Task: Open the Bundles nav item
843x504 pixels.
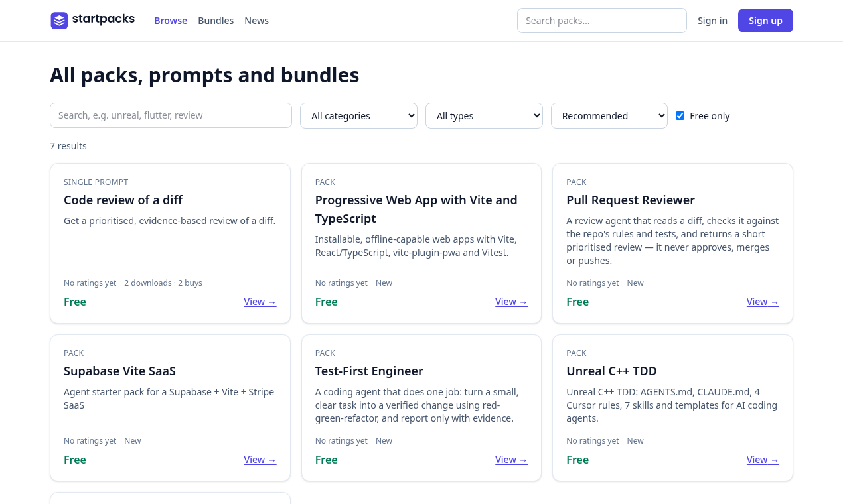Action: point(216,21)
